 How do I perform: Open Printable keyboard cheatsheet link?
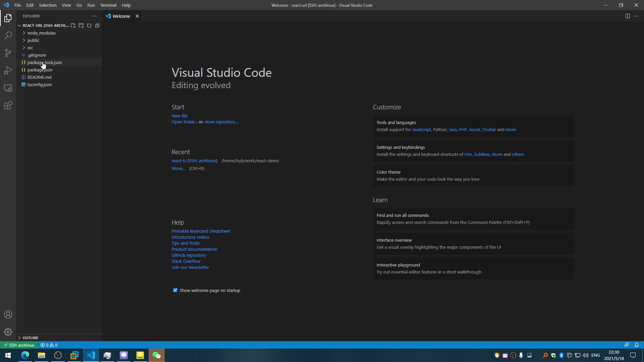point(201,231)
